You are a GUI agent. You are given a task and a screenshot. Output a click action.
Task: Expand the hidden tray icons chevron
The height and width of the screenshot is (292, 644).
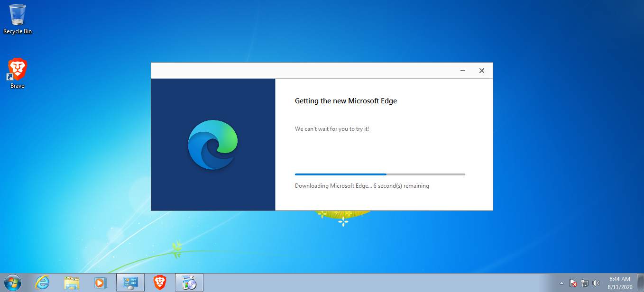click(x=561, y=283)
